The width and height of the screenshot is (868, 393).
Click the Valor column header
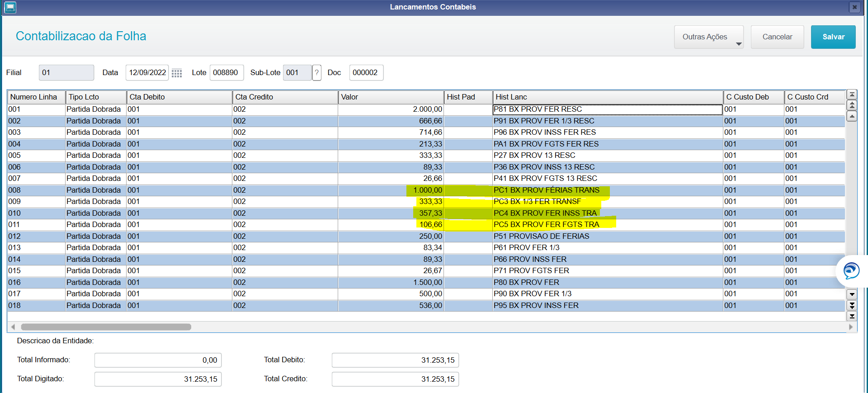coord(391,97)
